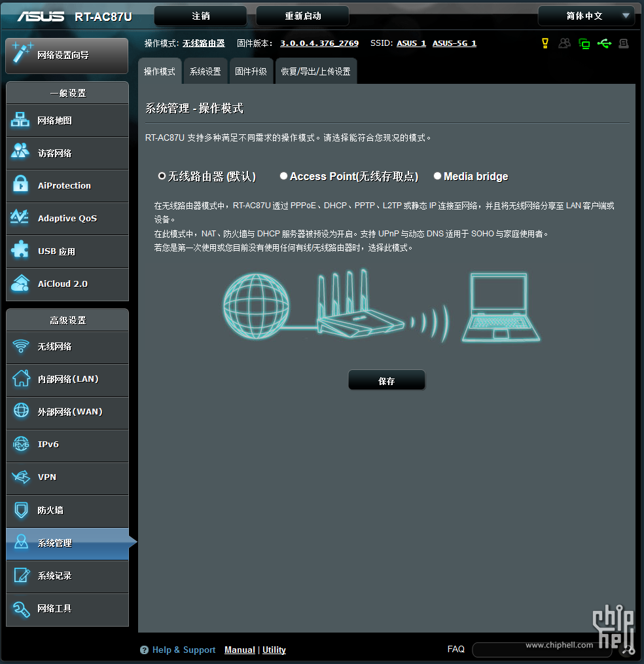
Task: Select Media bridge mode radio button
Action: coord(437,175)
